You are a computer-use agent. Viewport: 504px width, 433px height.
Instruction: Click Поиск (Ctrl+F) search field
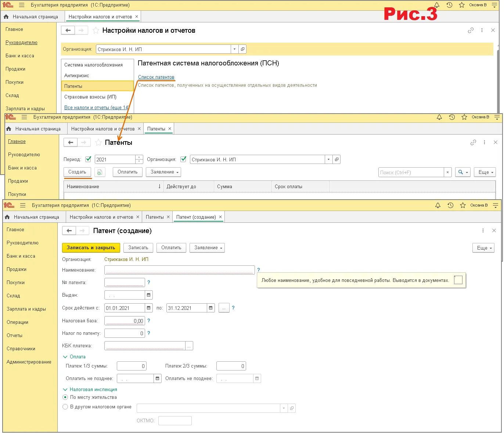coord(411,172)
